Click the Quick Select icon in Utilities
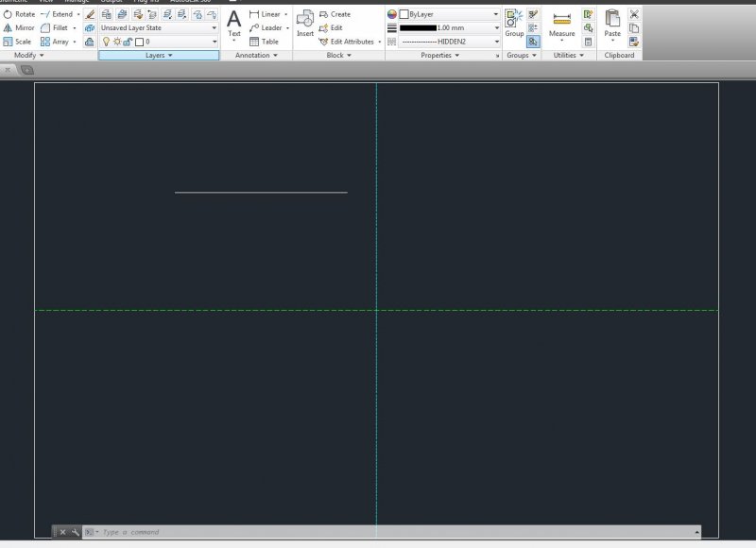This screenshot has height=548, width=756. 588,14
